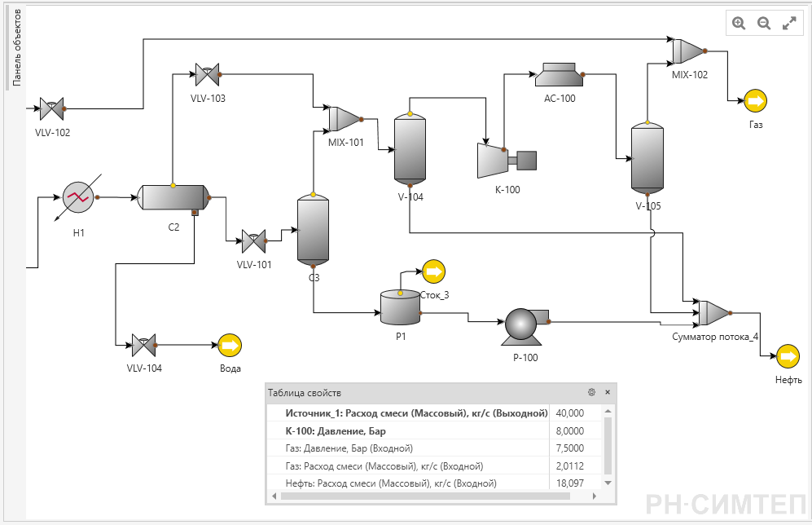The height and width of the screenshot is (525, 812).
Task: Select the MIX-101 mixer
Action: click(345, 119)
